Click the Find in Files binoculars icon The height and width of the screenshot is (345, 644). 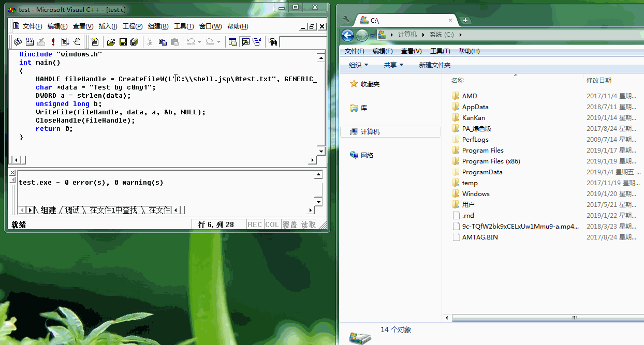273,42
